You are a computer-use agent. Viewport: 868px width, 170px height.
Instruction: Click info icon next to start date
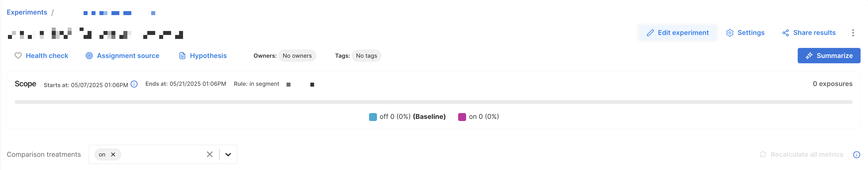134,84
